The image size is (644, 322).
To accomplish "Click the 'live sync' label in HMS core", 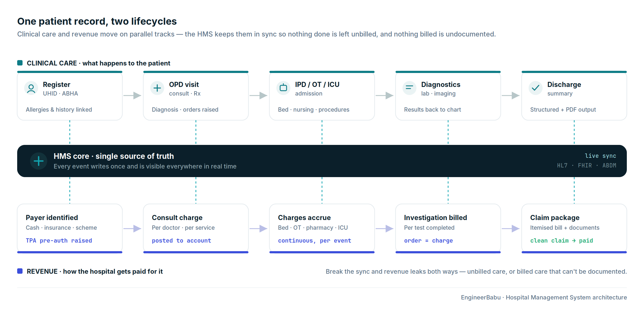I will [601, 156].
